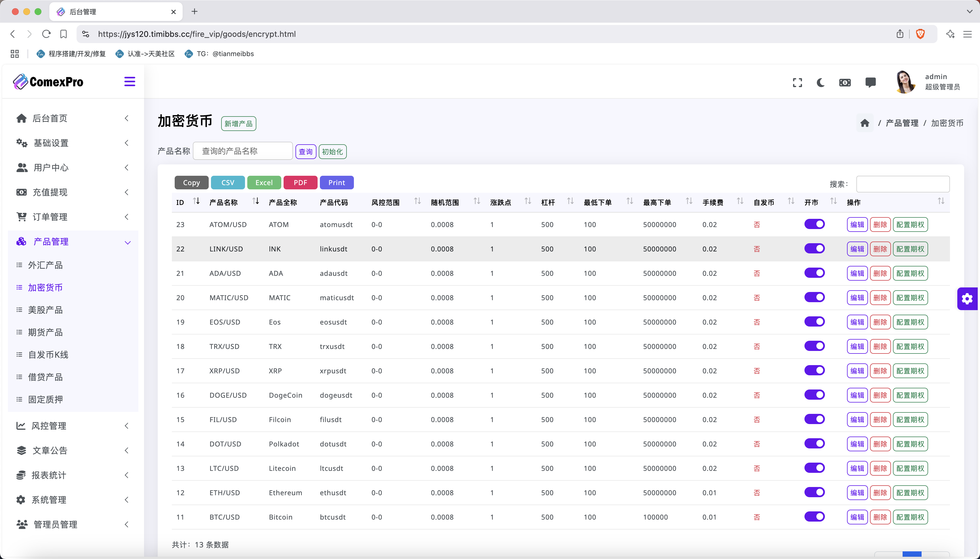Switch to dark mode moon icon
The image size is (980, 559).
[821, 82]
